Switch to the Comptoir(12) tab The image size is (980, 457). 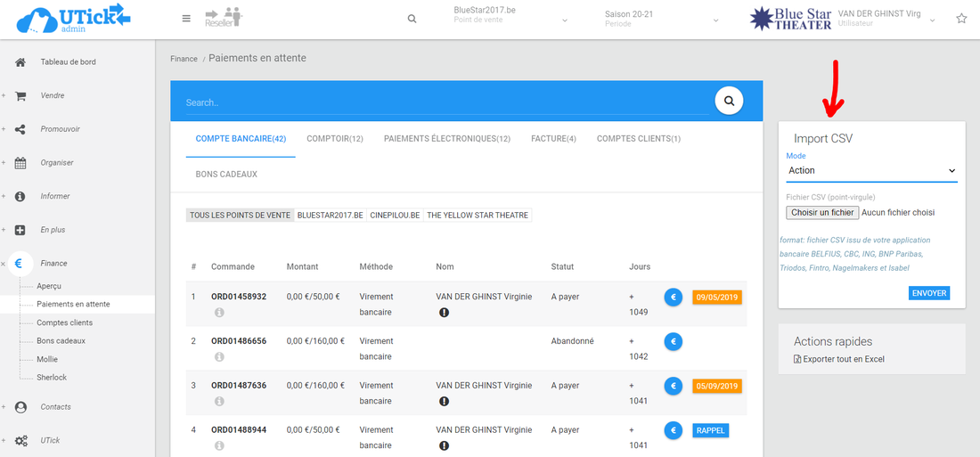pyautogui.click(x=335, y=139)
